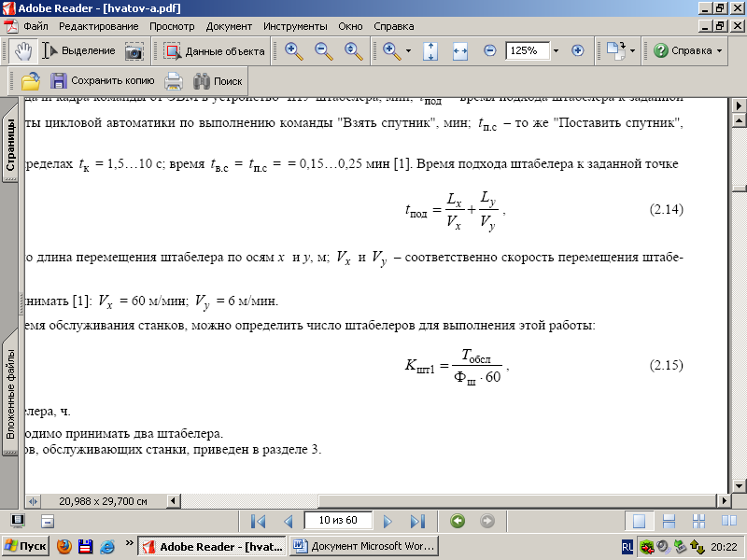Switch to single page layout
This screenshot has width=747, height=560.
pyautogui.click(x=639, y=522)
